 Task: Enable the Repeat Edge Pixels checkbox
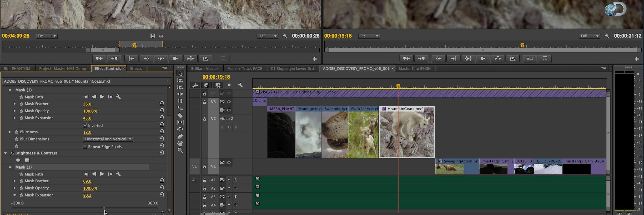[x=85, y=147]
